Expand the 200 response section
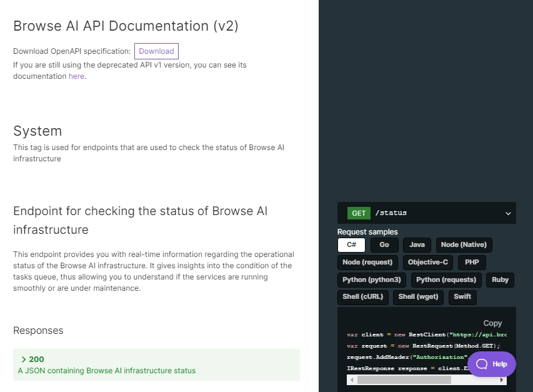 pyautogui.click(x=156, y=364)
